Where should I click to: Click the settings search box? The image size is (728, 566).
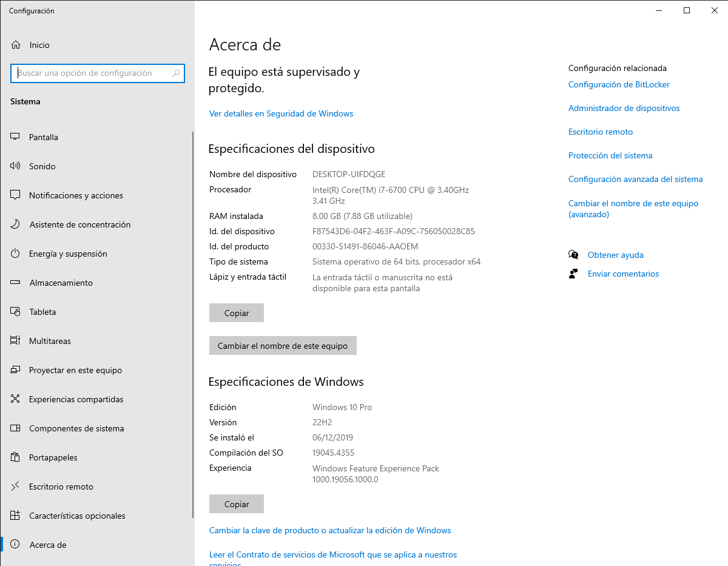pyautogui.click(x=97, y=73)
